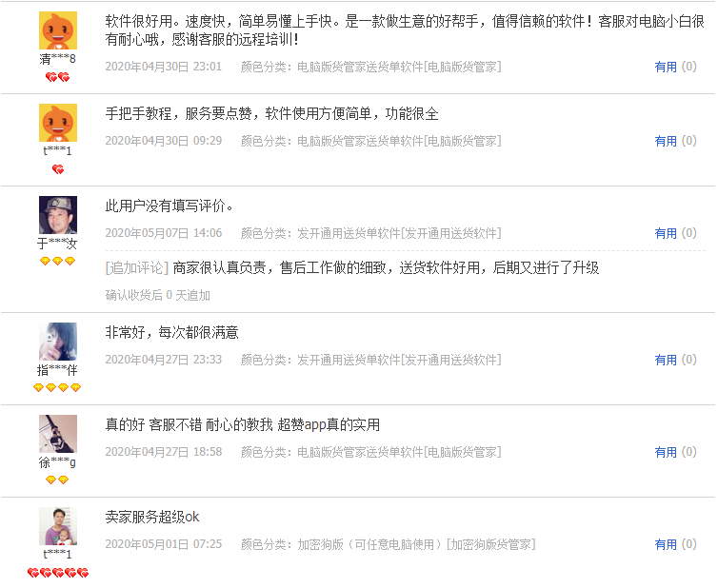The width and height of the screenshot is (718, 588).
Task: Click the avatar above username t***1 with one heart
Action: 58,123
